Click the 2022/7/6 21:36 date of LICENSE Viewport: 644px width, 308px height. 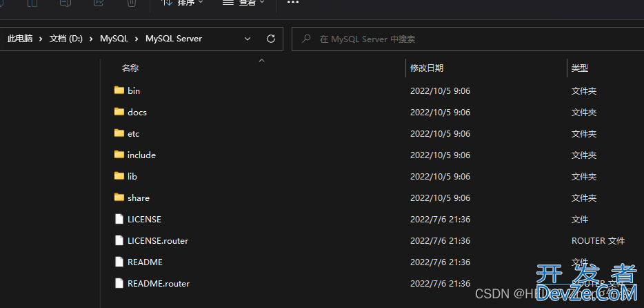(441, 219)
